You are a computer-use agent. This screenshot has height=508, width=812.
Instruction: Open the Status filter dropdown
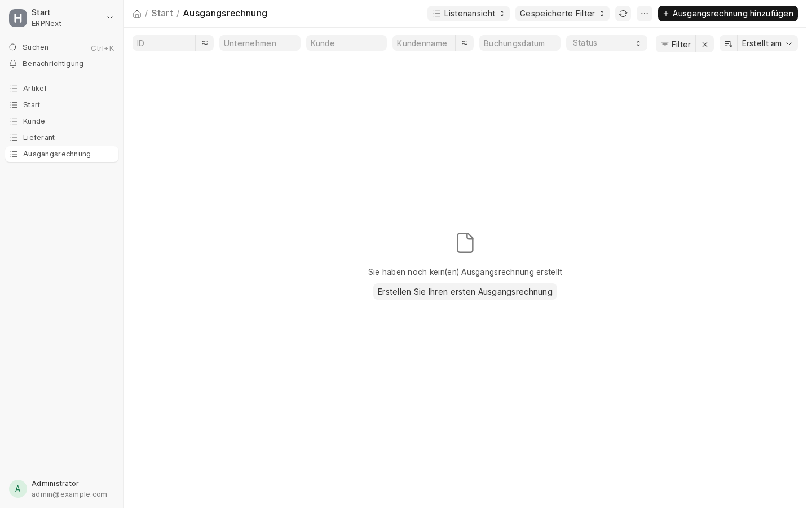607,43
